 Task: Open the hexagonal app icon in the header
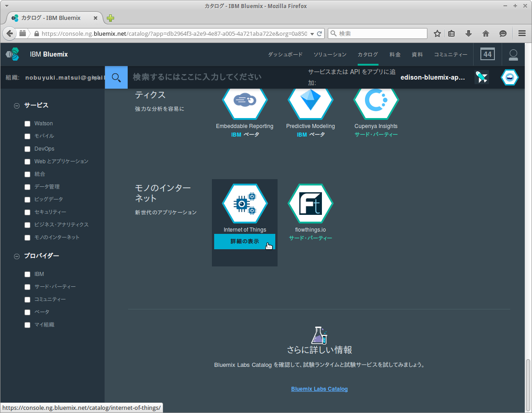click(x=509, y=77)
